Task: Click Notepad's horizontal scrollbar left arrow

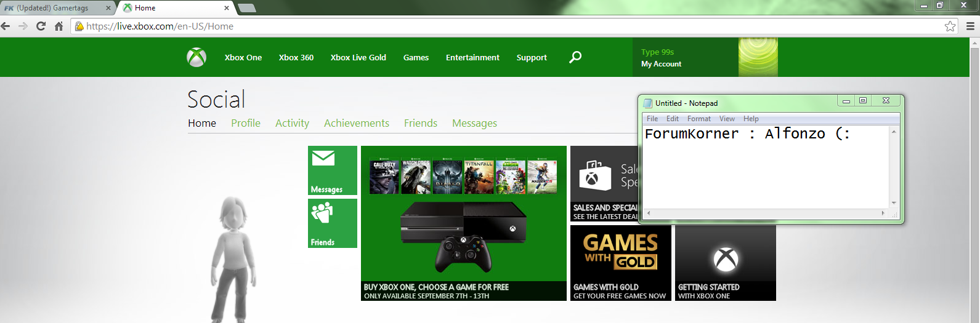Action: tap(648, 213)
